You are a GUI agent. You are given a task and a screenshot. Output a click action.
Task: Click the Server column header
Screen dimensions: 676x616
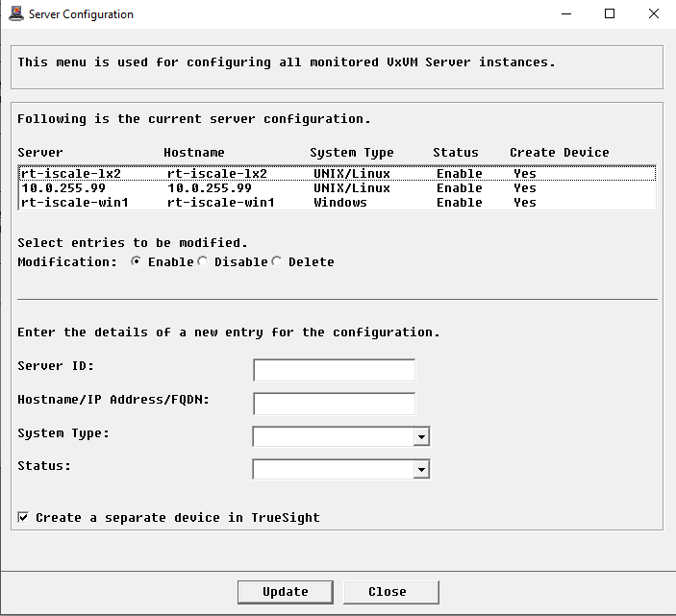(x=40, y=152)
